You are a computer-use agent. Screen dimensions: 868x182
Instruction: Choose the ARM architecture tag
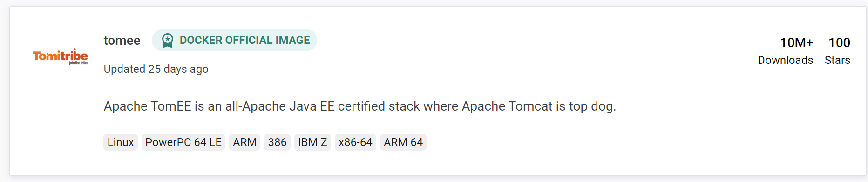coord(244,142)
